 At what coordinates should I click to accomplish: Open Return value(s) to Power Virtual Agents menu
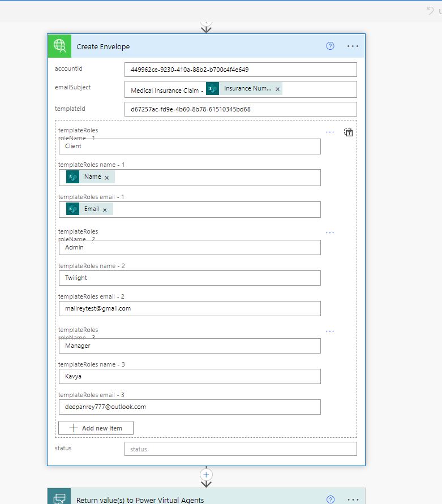click(x=353, y=500)
